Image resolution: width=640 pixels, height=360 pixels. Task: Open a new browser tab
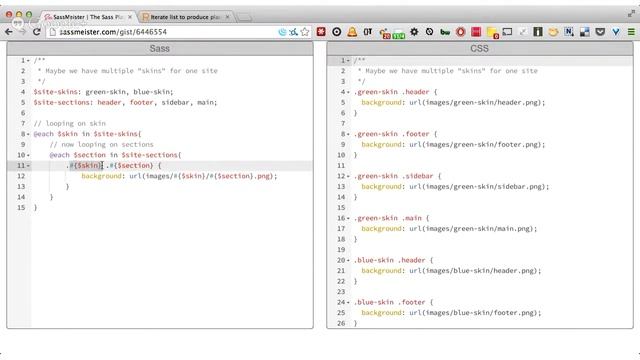click(x=244, y=17)
